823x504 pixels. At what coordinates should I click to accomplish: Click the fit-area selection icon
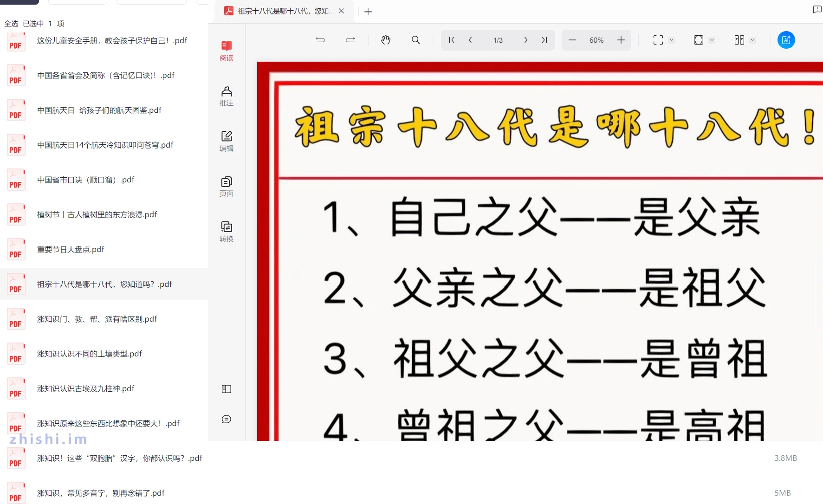pos(658,40)
